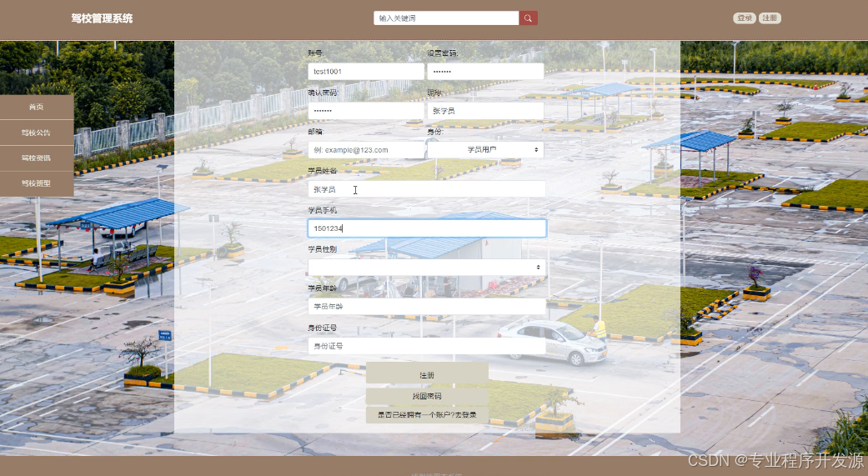Click the 学员年龄 age field
868x476 pixels.
pos(427,307)
